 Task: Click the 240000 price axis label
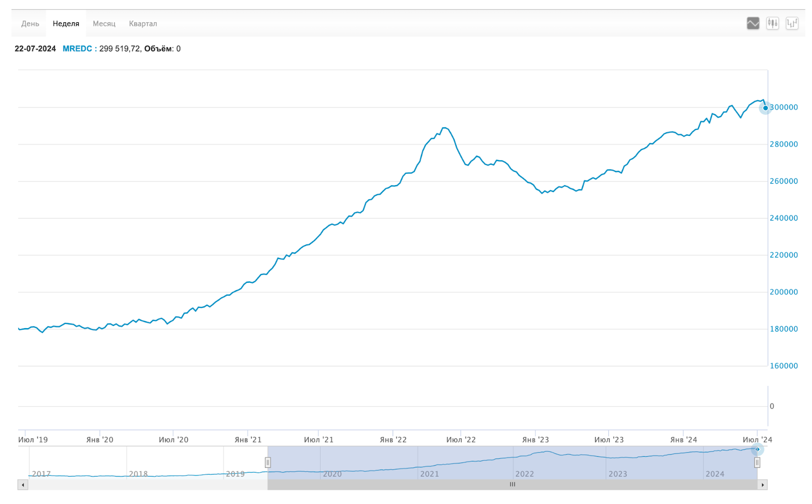tap(784, 218)
